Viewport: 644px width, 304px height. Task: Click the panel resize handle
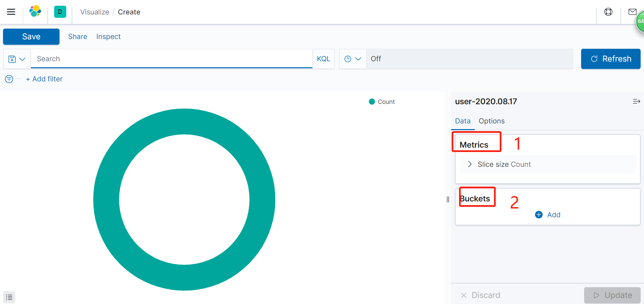point(448,199)
